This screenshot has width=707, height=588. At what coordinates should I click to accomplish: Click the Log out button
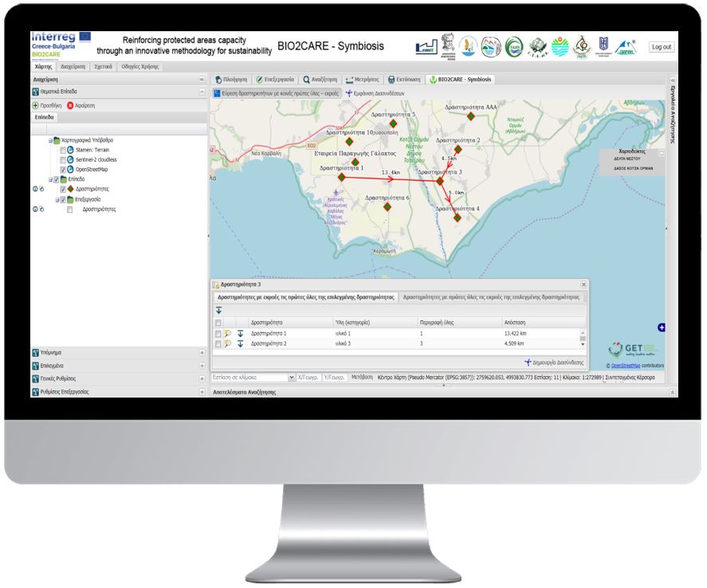(x=662, y=47)
